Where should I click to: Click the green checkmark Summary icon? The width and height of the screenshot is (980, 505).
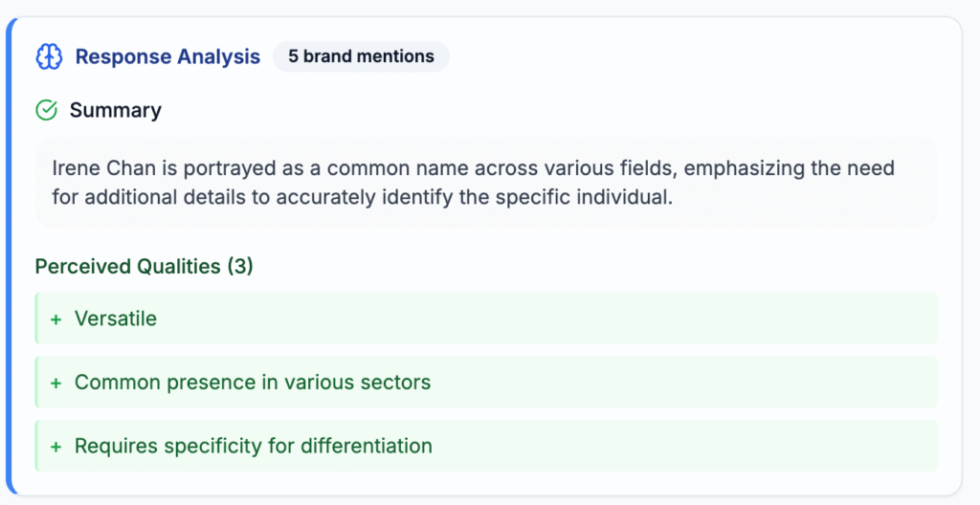coord(46,110)
